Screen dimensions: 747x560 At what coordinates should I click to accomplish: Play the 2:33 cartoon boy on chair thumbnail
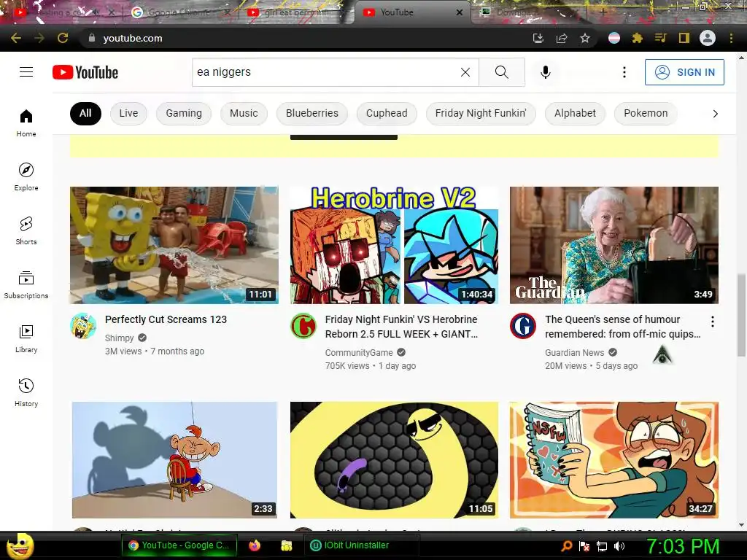pyautogui.click(x=174, y=460)
